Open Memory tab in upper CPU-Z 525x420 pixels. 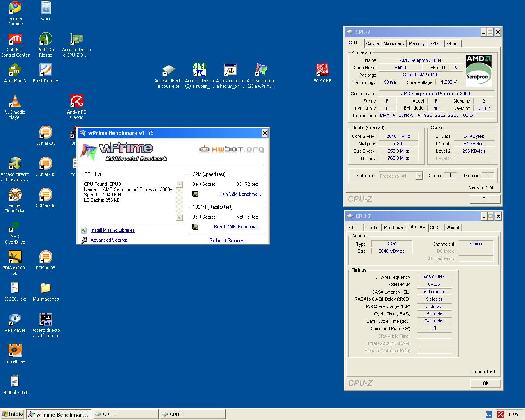coord(417,43)
